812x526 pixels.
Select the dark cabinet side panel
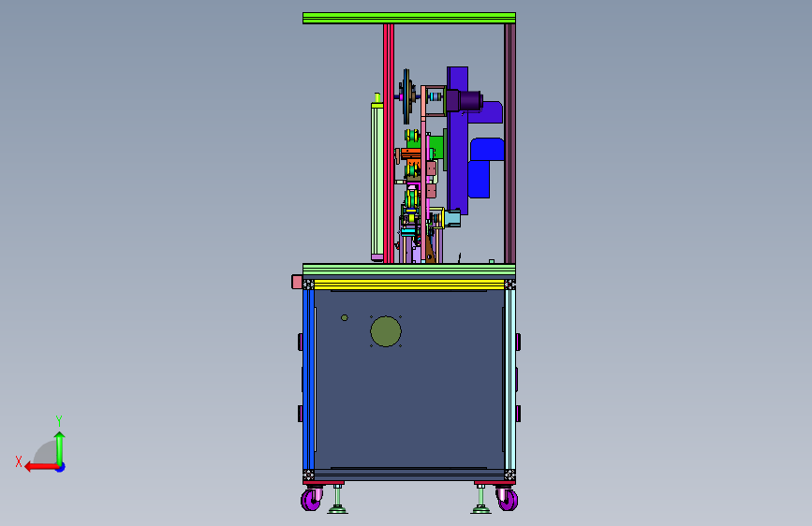click(x=409, y=379)
